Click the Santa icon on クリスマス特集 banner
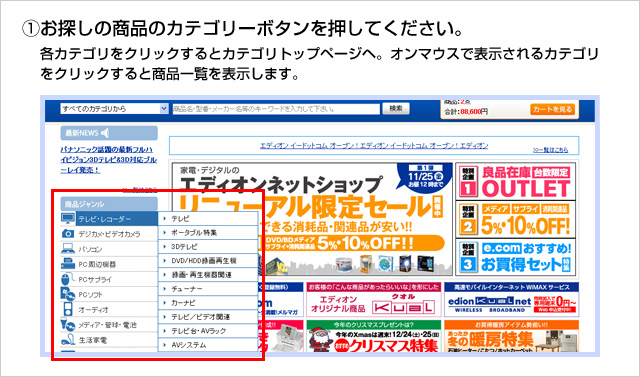Viewport: 640px width, 377px height. [x=320, y=340]
